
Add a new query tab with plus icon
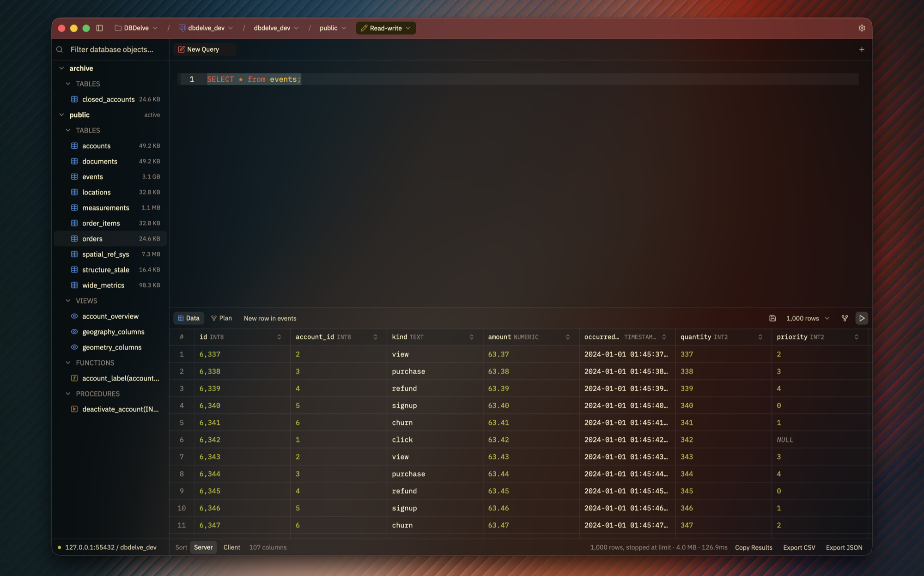862,49
